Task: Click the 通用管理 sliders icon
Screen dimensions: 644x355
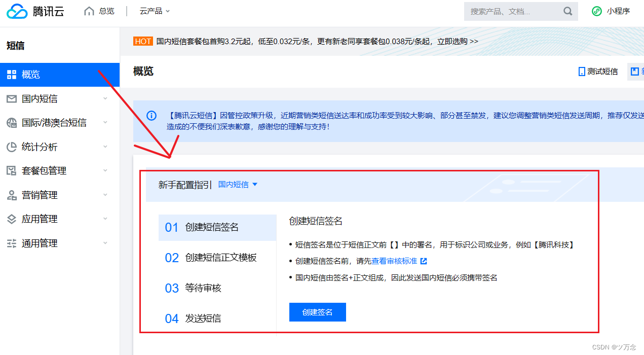Action: click(x=12, y=243)
